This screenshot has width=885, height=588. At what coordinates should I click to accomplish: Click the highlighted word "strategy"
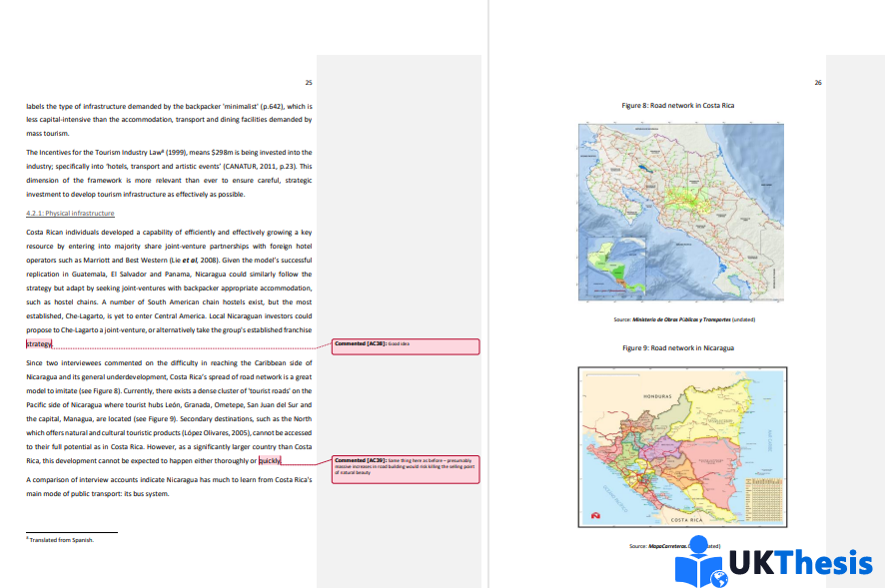tap(39, 343)
